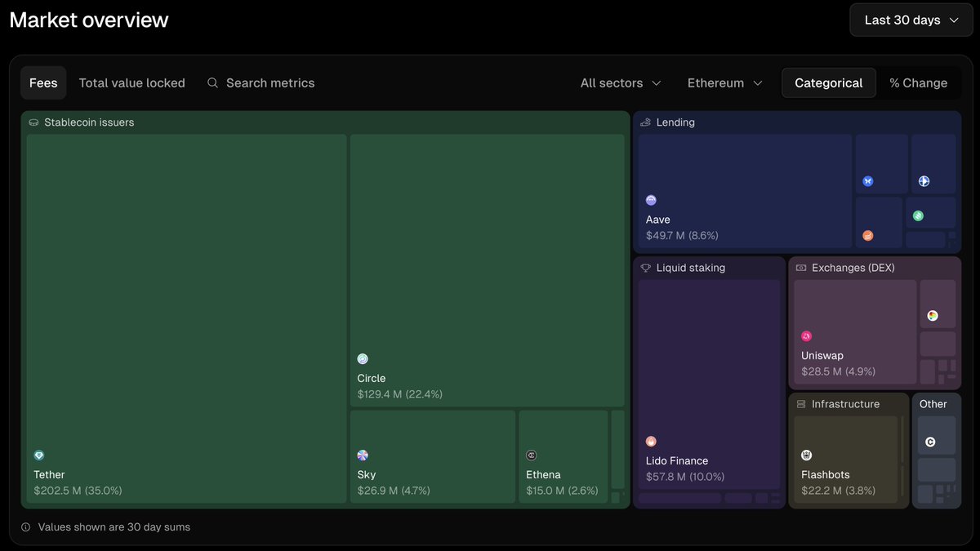Viewport: 980px width, 551px height.
Task: Click the Stablecoin issuers header icon
Action: click(x=33, y=122)
